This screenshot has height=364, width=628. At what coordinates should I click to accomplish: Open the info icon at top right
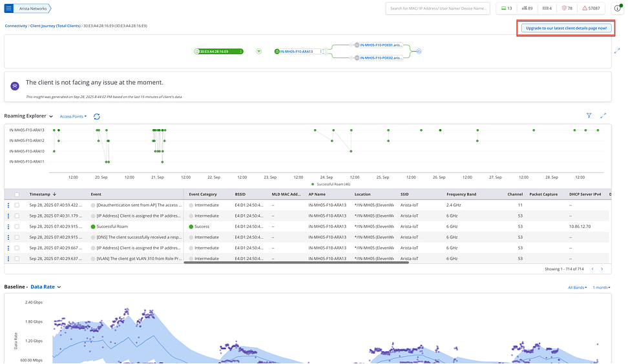(617, 8)
